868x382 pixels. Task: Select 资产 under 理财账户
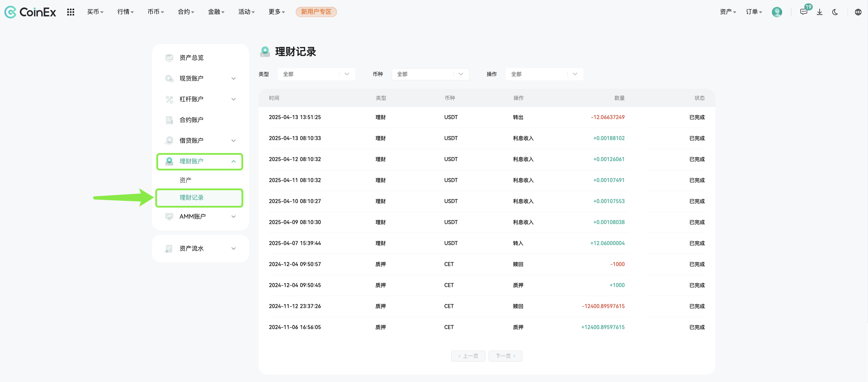click(185, 180)
